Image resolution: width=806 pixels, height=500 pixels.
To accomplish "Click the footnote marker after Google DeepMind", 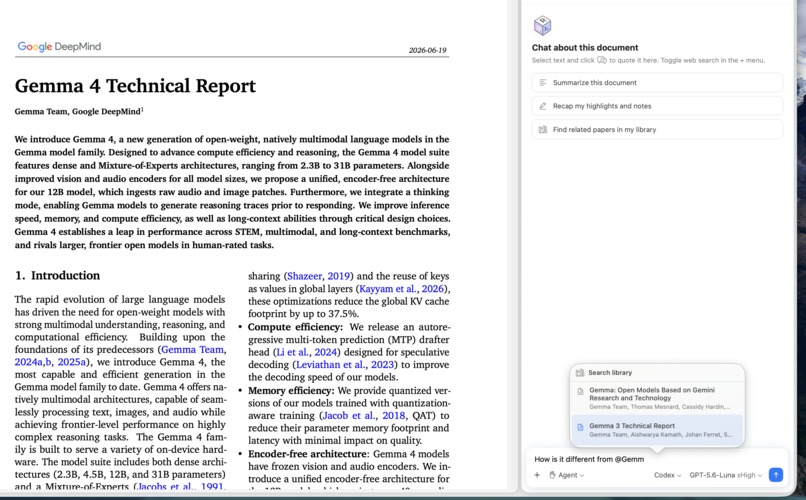I will point(142,109).
